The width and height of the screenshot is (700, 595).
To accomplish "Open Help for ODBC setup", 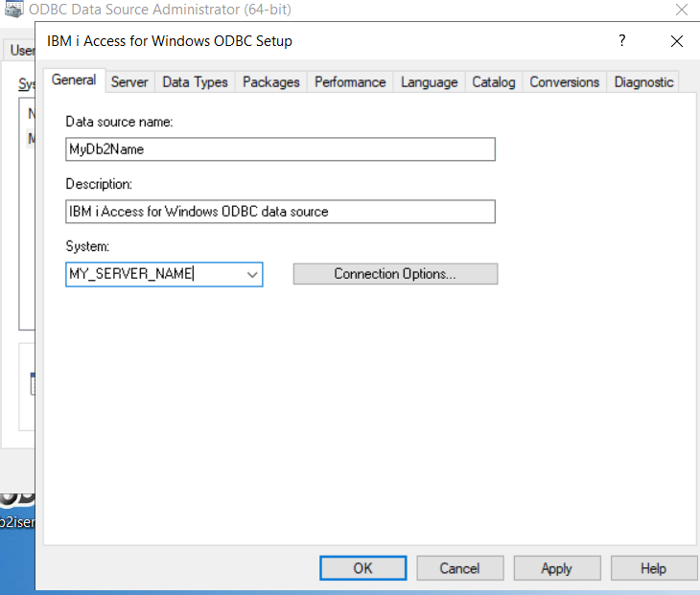I will coord(654,568).
